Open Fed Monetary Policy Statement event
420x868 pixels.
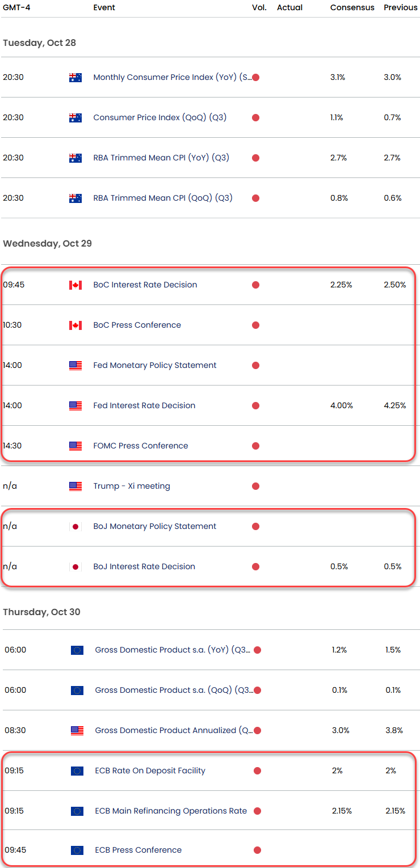click(x=155, y=366)
